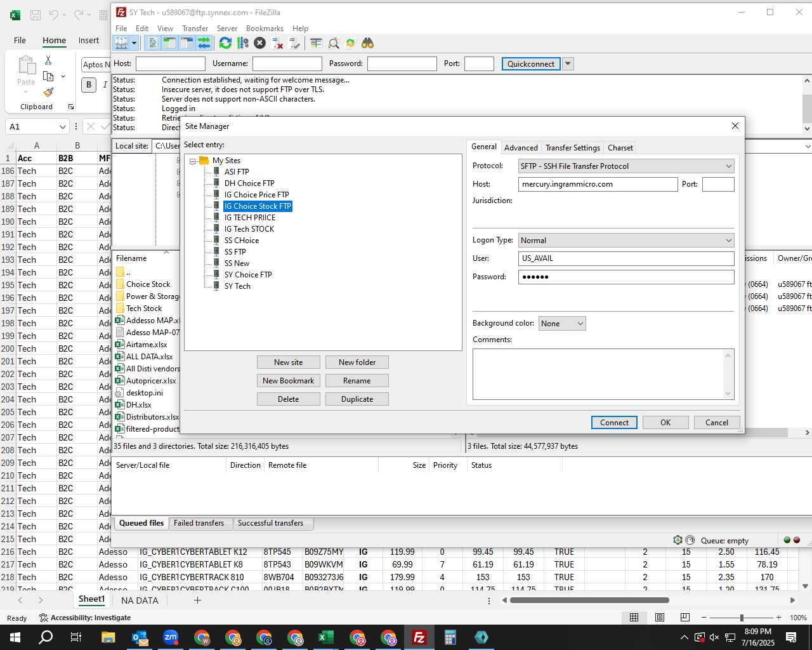Open the Site Manager toolbar icon

121,43
